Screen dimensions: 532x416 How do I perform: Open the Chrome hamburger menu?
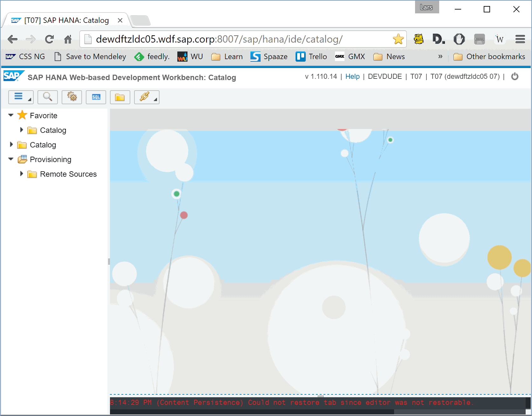[520, 39]
